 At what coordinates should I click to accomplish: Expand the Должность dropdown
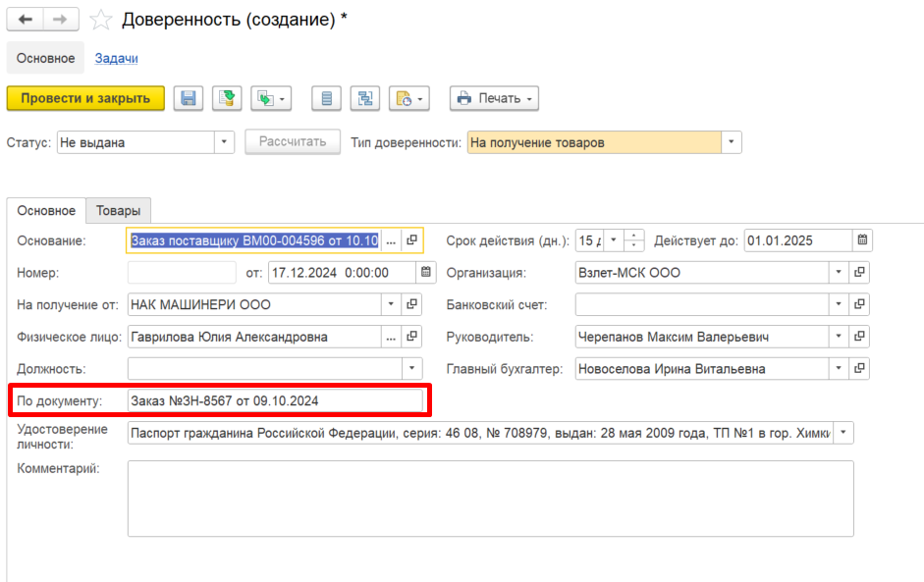coord(411,369)
